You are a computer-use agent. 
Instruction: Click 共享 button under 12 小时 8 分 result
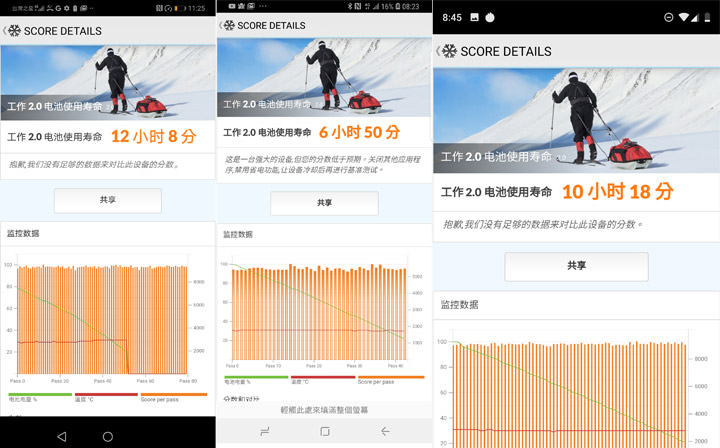click(108, 200)
